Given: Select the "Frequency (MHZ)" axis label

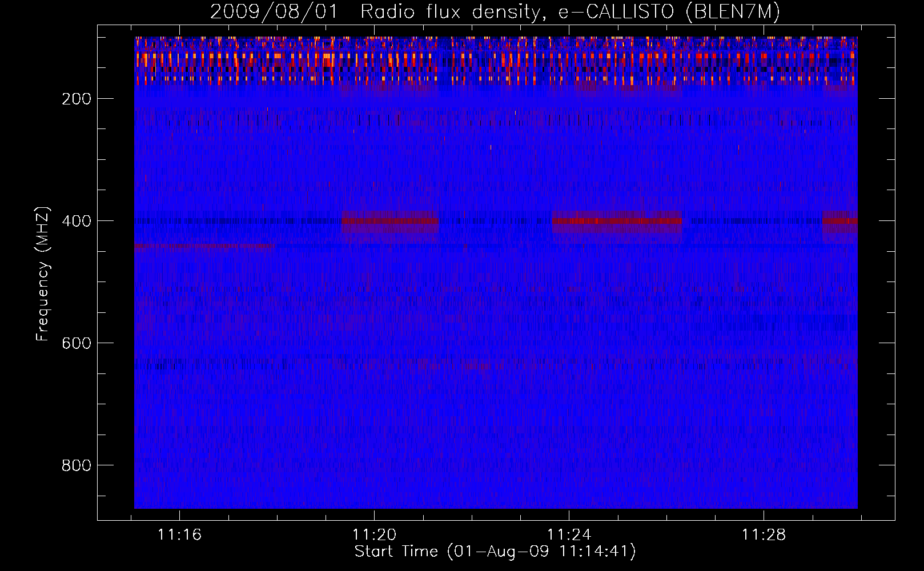Looking at the screenshot, I should coord(43,274).
